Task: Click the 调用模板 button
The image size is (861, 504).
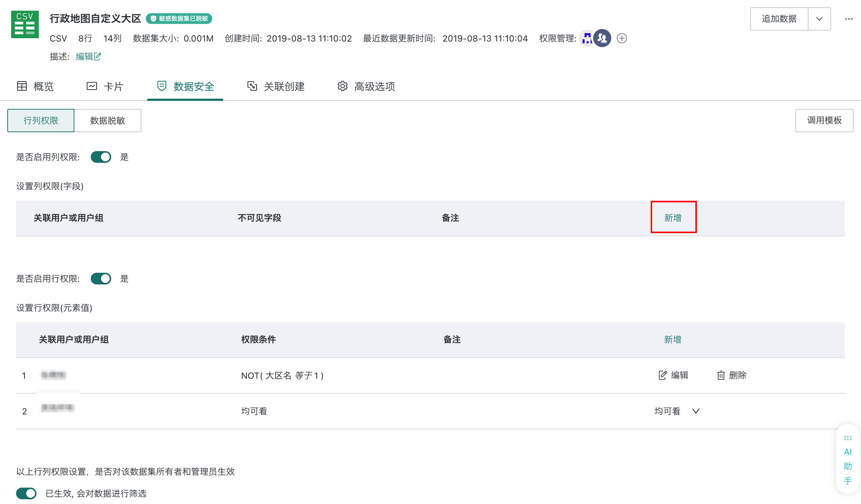Action: (824, 121)
